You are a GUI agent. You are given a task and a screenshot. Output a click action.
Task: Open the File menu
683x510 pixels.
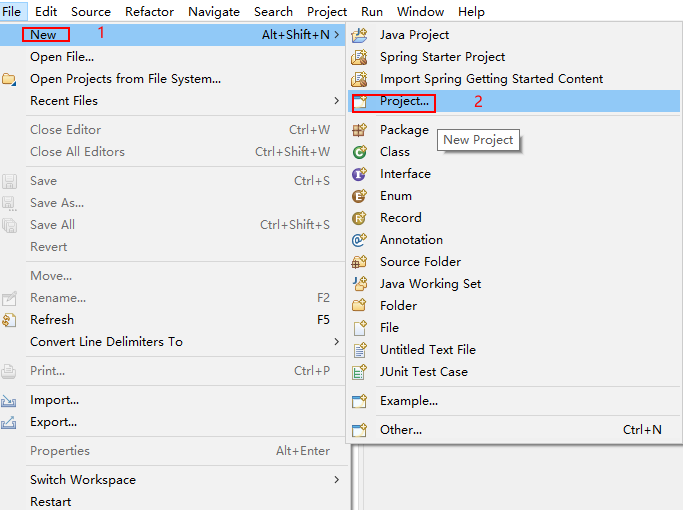(12, 11)
